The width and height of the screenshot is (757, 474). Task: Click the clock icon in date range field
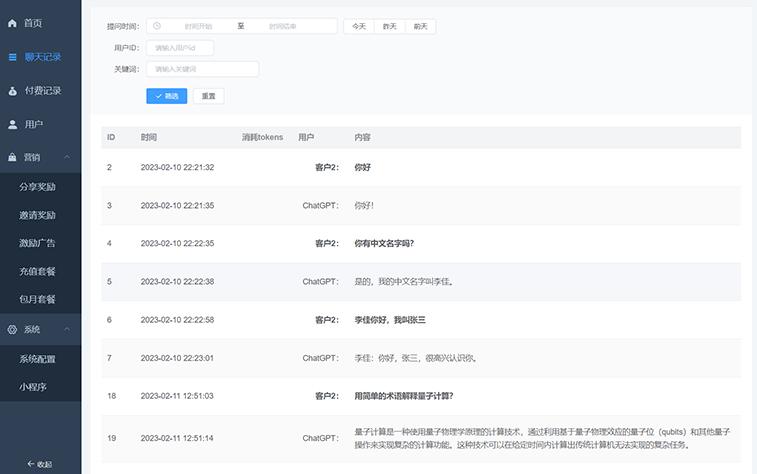click(x=157, y=26)
